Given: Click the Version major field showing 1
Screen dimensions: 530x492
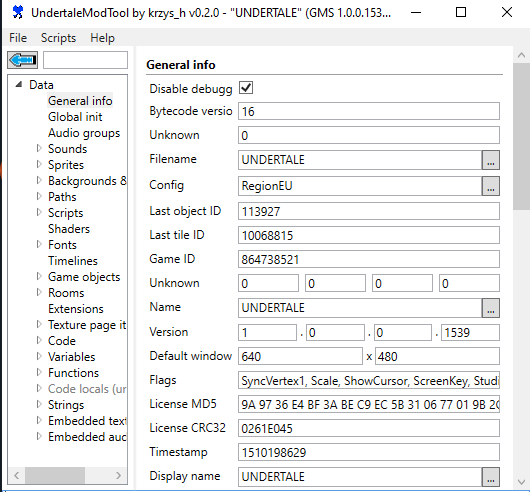Looking at the screenshot, I should click(x=267, y=333).
